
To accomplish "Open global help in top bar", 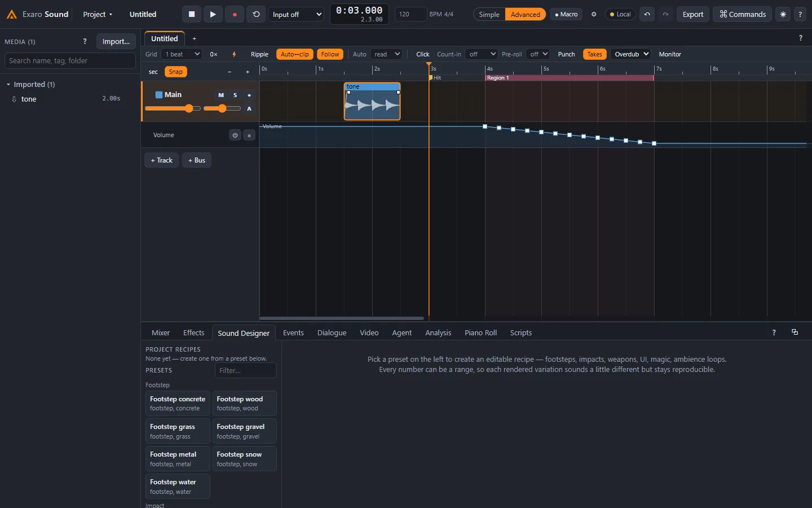I will 800,14.
